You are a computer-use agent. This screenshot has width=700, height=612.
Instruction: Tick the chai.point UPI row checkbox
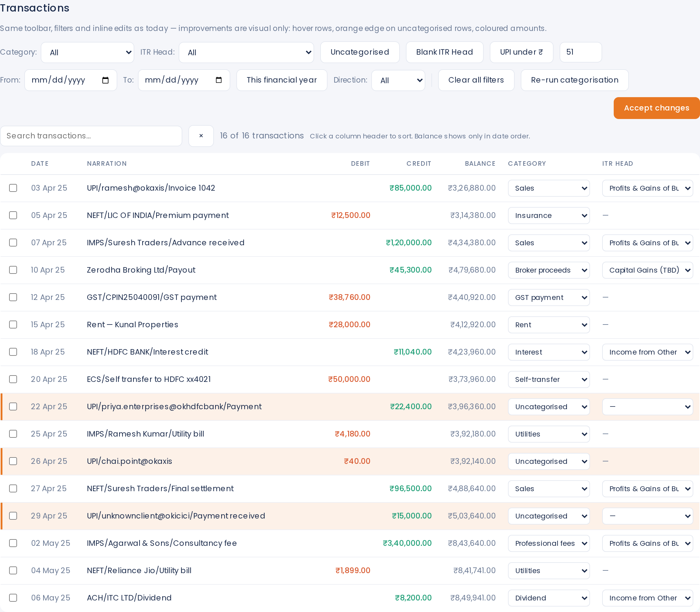click(13, 461)
